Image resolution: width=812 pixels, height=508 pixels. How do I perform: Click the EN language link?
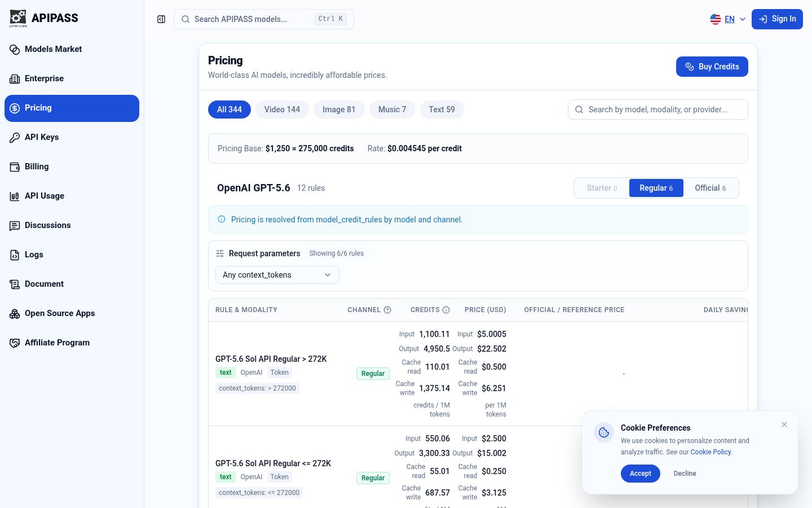(730, 19)
